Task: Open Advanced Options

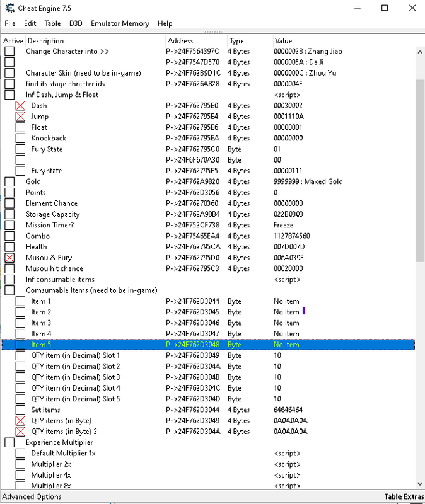Action: (32, 496)
